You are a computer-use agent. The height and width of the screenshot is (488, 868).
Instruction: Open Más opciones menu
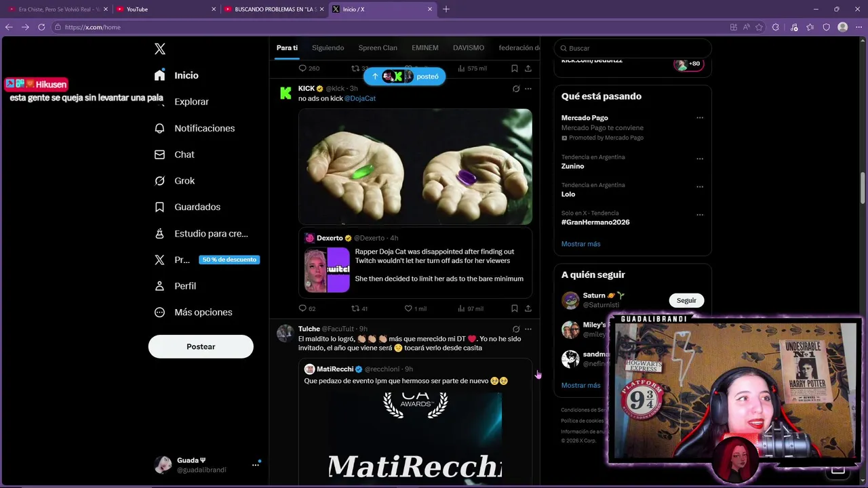[193, 312]
